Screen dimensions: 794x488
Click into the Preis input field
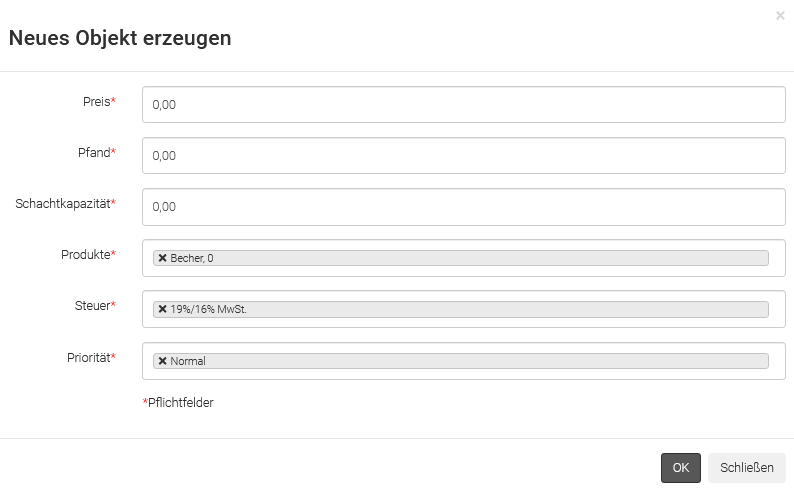463,104
